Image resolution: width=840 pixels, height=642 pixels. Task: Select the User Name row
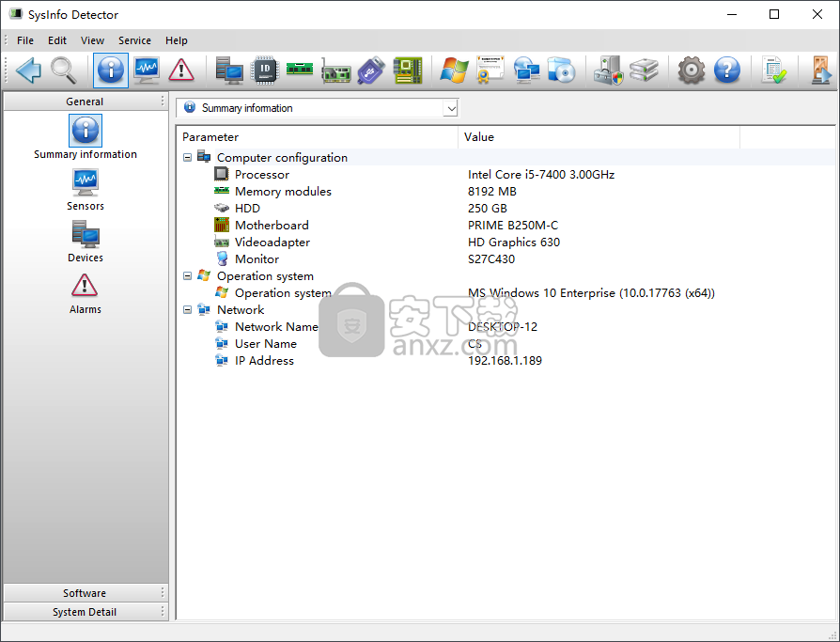506,343
